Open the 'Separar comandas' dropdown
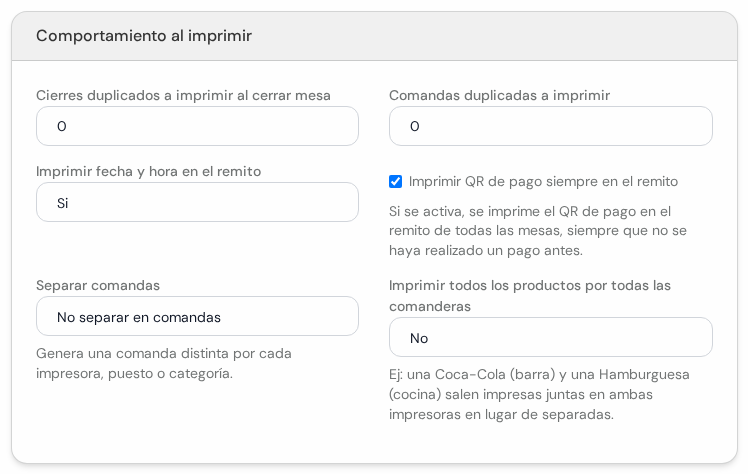 197,316
